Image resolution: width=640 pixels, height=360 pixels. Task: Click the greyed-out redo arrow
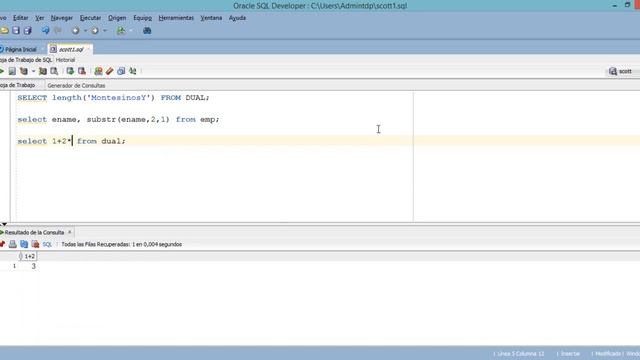coord(58,31)
